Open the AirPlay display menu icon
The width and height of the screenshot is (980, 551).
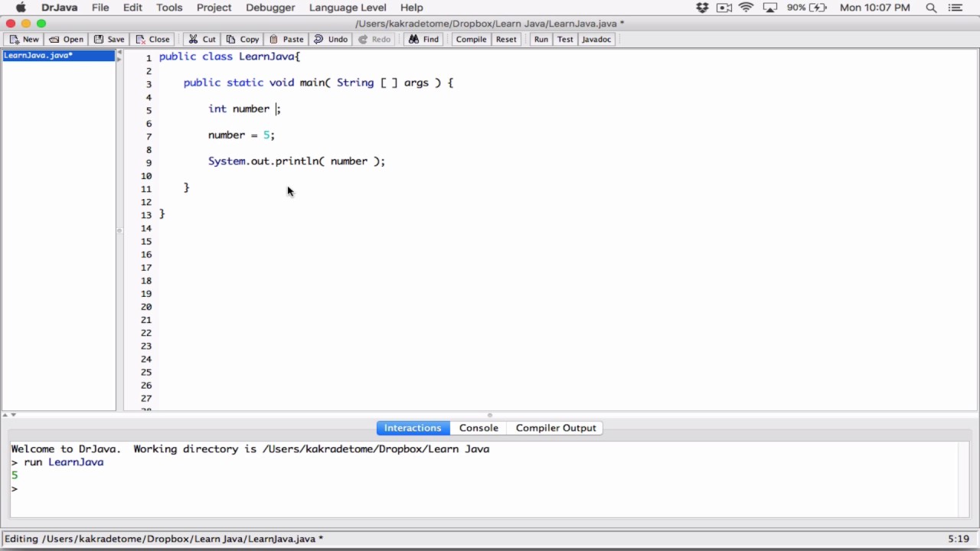(770, 8)
